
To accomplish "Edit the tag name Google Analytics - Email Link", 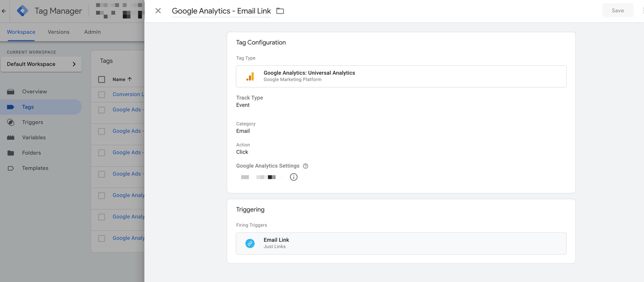I will (221, 11).
